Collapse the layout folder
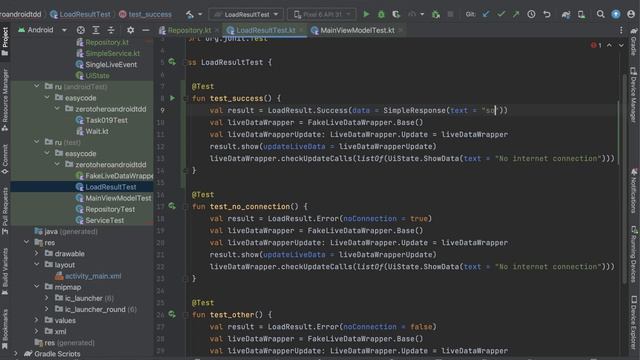This screenshot has width=640, height=360. tap(37, 264)
